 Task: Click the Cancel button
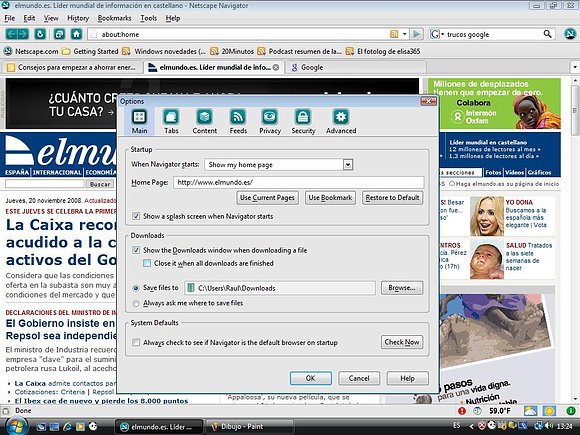(359, 378)
